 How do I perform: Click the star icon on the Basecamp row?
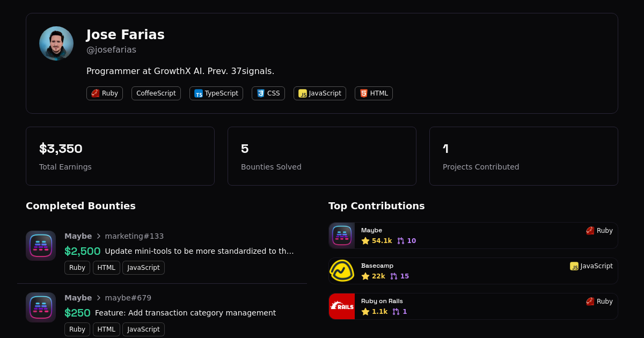(x=365, y=276)
